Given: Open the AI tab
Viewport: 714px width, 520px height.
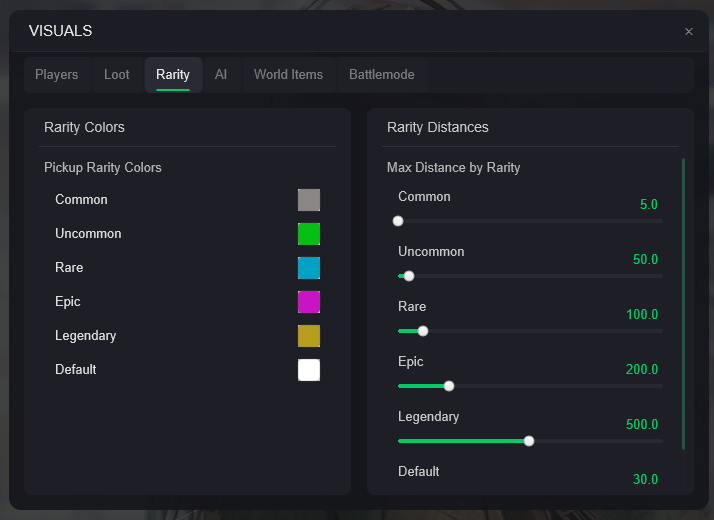Looking at the screenshot, I should (x=221, y=75).
